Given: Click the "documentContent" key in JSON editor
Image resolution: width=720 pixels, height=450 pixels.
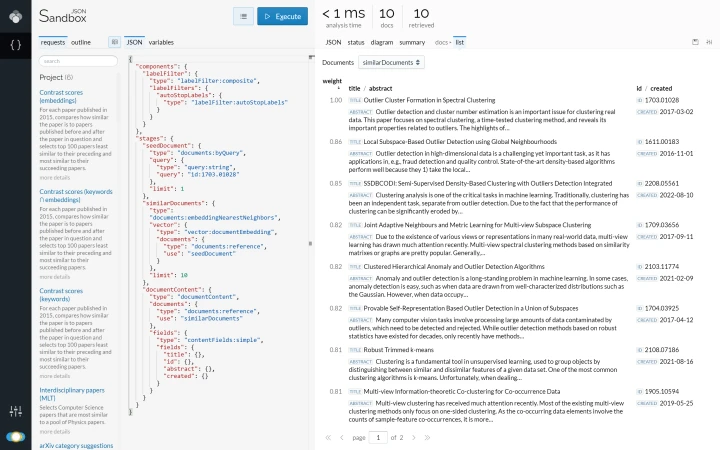Looking at the screenshot, I should click(172, 290).
